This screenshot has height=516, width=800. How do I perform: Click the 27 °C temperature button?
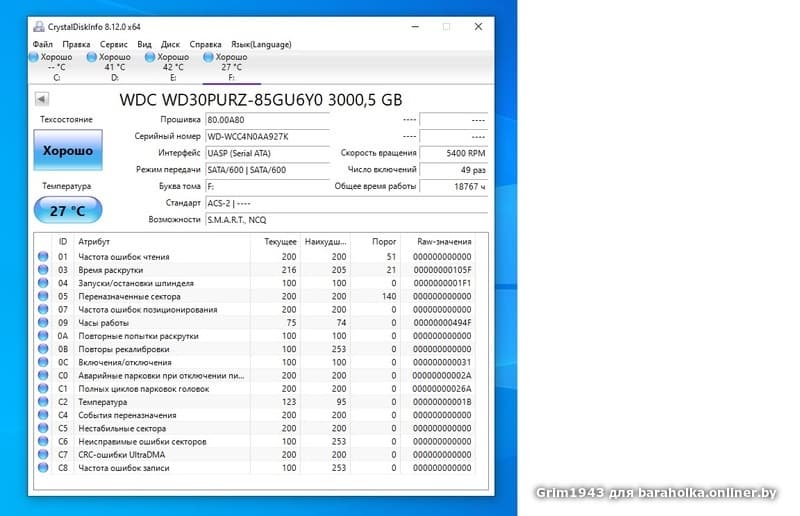(x=68, y=210)
